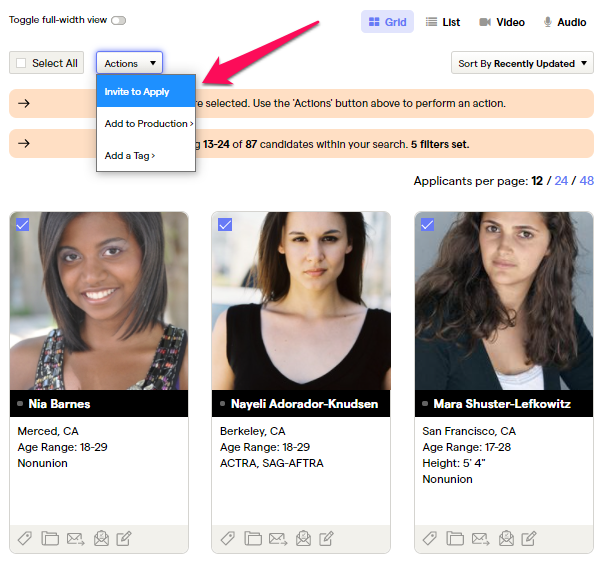Click the tag icon on Nia Barnes card
The height and width of the screenshot is (569, 603).
[x=24, y=539]
